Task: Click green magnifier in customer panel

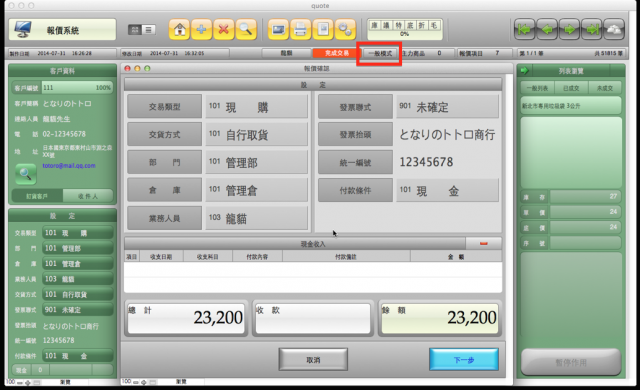Action: pos(26,174)
